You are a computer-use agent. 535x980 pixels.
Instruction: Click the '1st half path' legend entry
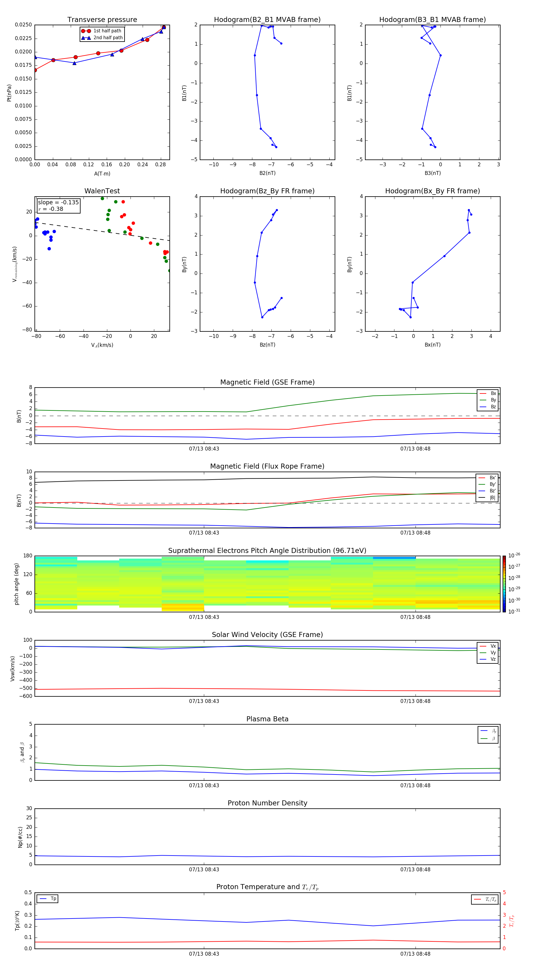tap(101, 31)
